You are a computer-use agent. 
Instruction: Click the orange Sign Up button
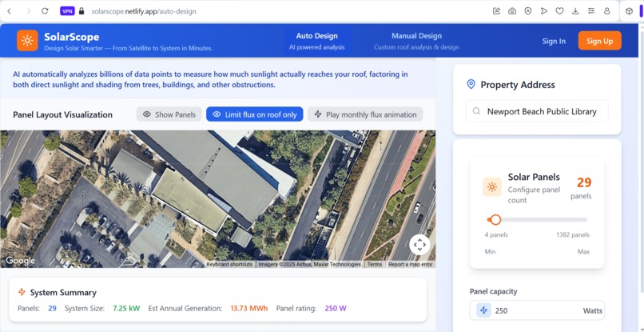point(599,41)
